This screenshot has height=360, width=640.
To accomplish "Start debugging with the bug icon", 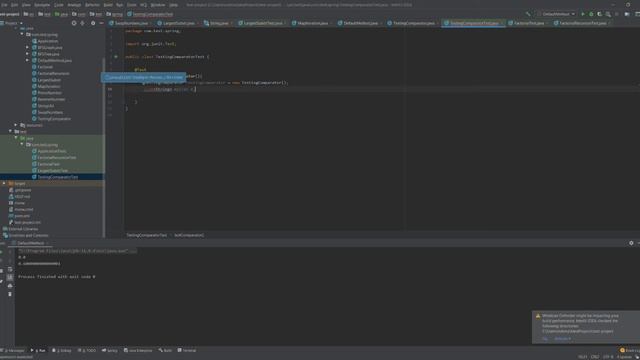I will 591,14.
